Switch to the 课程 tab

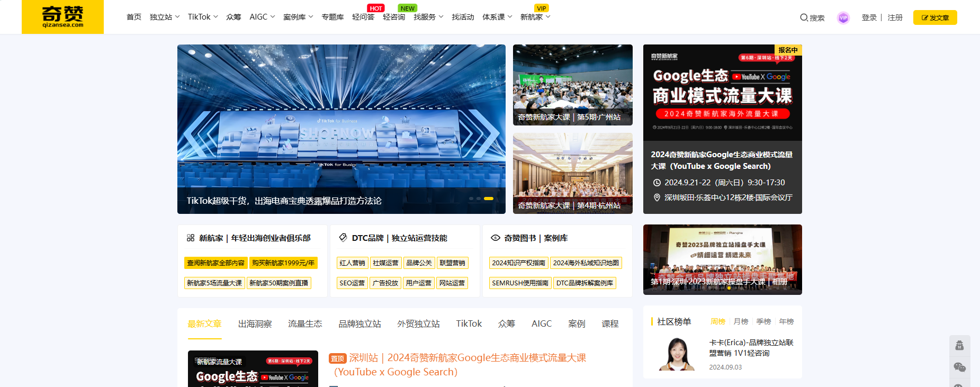(610, 323)
